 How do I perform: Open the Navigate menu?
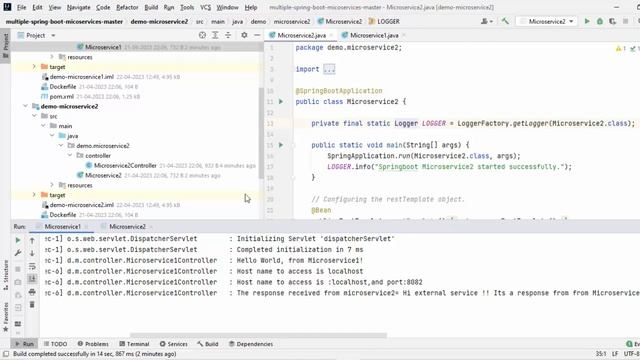[x=78, y=7]
